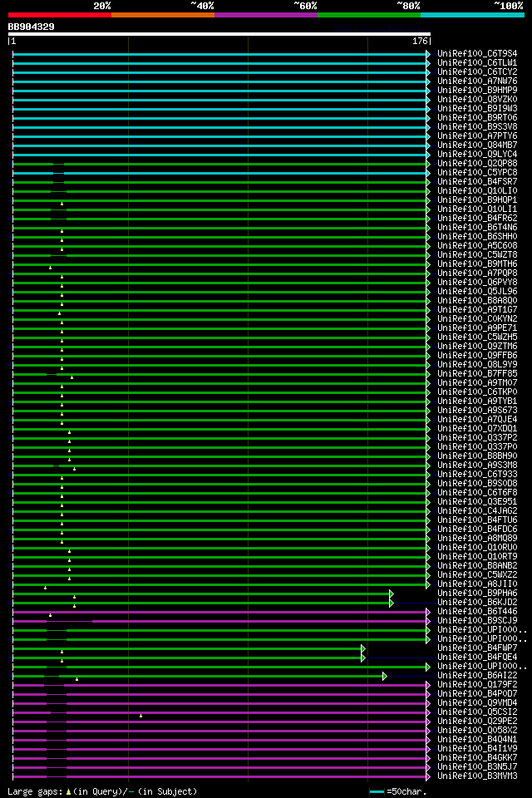Viewport: 532px width, 798px height.
Task: Select the UniRef100_B6T4N6 label
Action: coord(477,228)
